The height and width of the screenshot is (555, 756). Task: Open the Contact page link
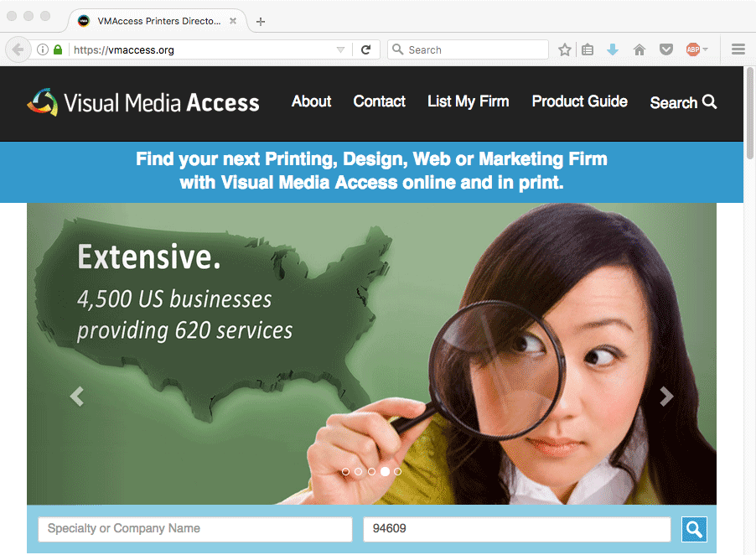tap(380, 101)
